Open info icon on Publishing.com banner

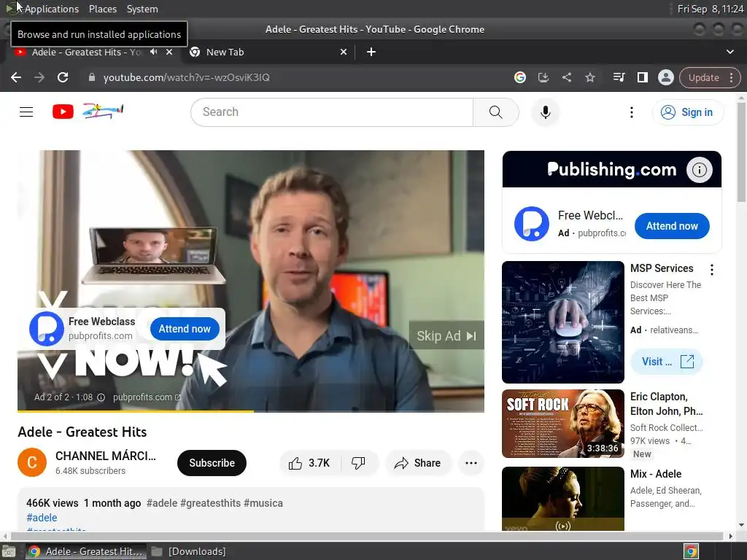point(699,169)
